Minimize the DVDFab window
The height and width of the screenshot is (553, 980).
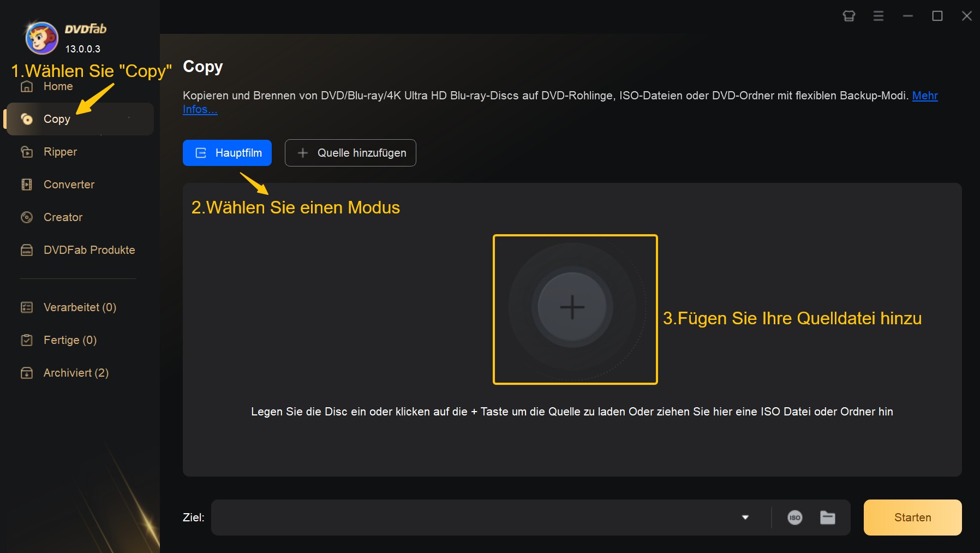click(x=908, y=16)
